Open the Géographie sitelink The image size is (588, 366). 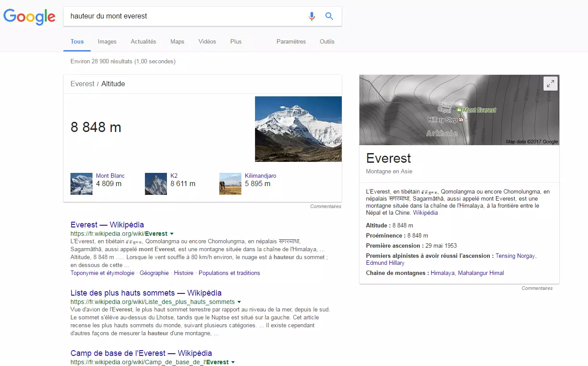(x=154, y=273)
